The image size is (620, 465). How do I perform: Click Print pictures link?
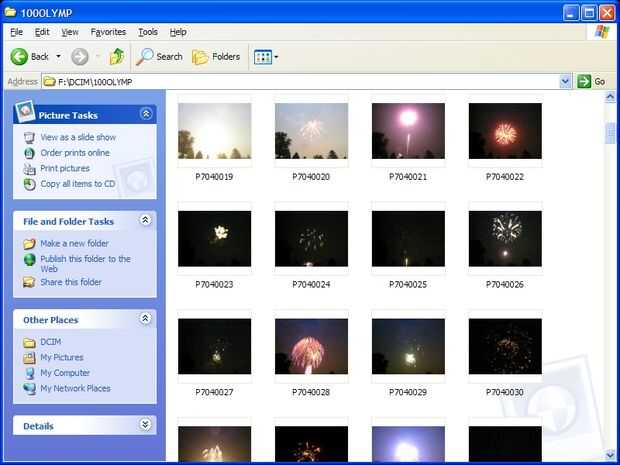click(65, 168)
